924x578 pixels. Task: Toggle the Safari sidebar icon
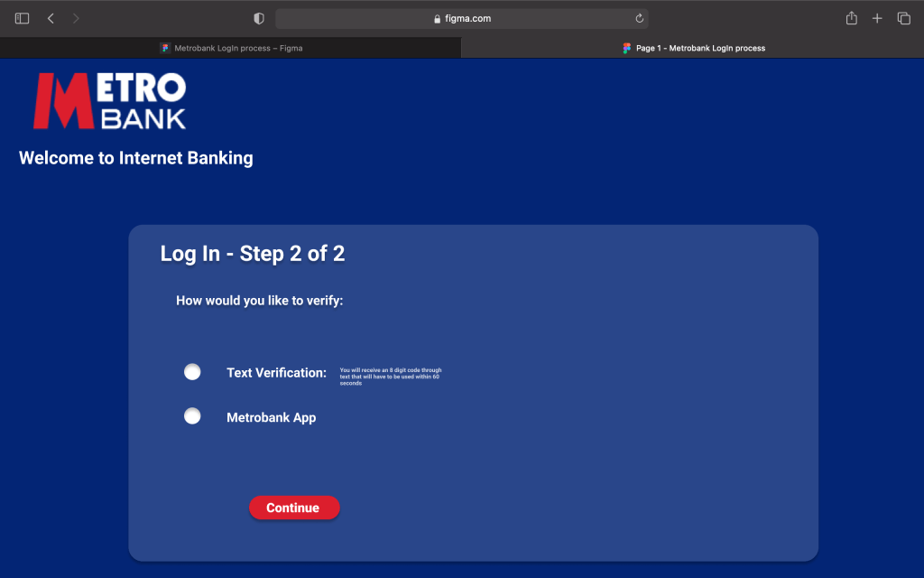click(23, 18)
